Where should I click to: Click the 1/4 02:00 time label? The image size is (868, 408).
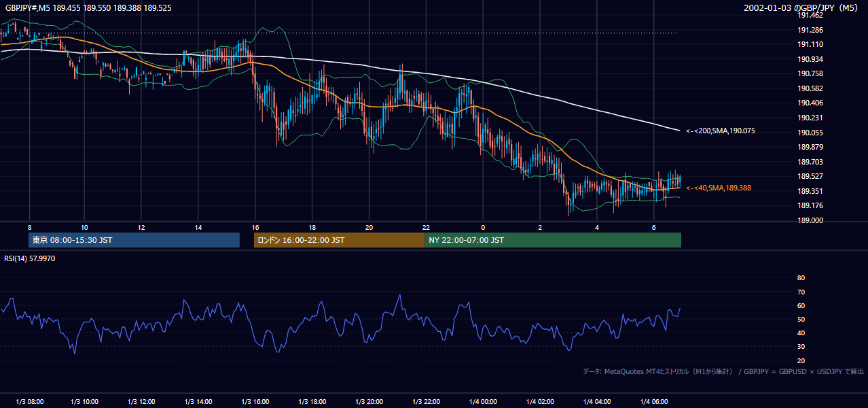click(x=540, y=402)
